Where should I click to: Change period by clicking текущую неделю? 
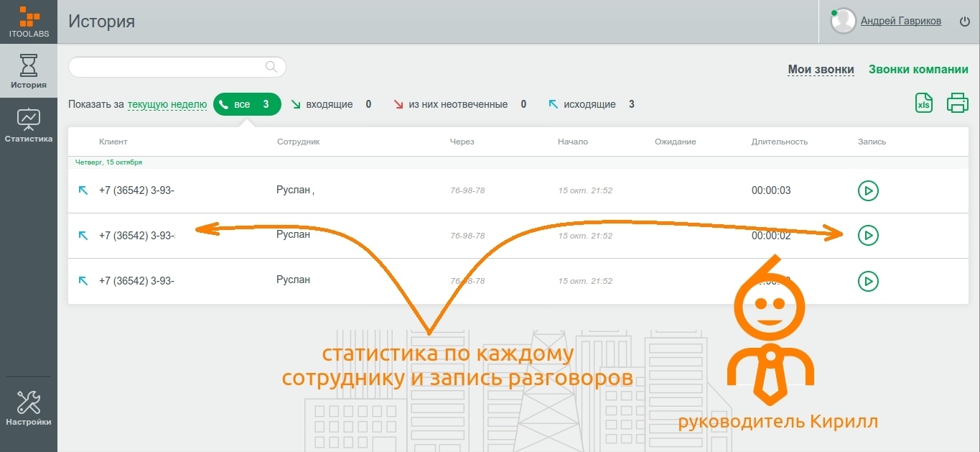[165, 103]
